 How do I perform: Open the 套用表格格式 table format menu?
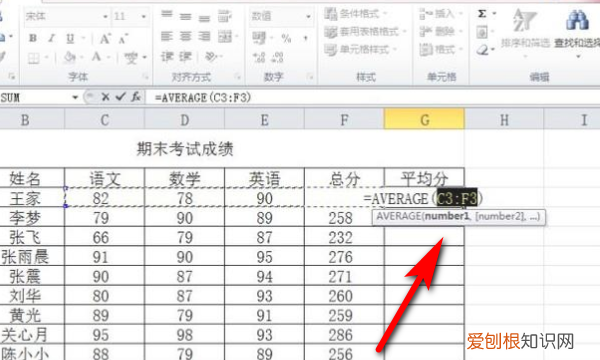tap(365, 31)
